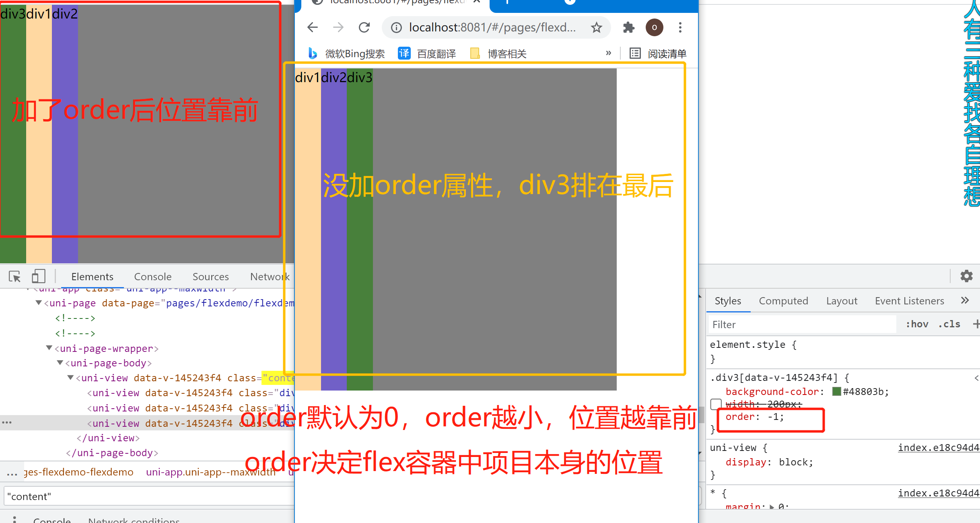Collapse the uni-page-wrapper node

49,348
